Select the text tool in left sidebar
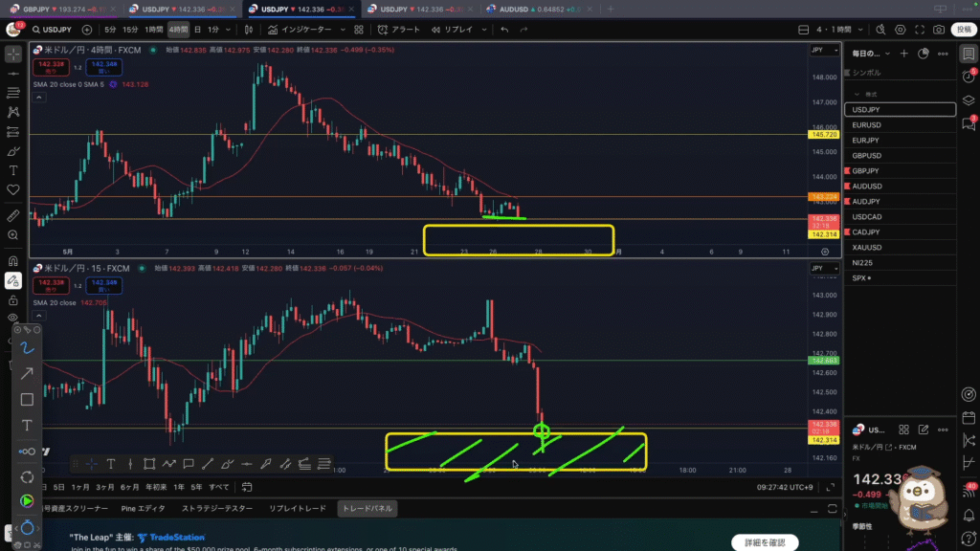 (13, 170)
